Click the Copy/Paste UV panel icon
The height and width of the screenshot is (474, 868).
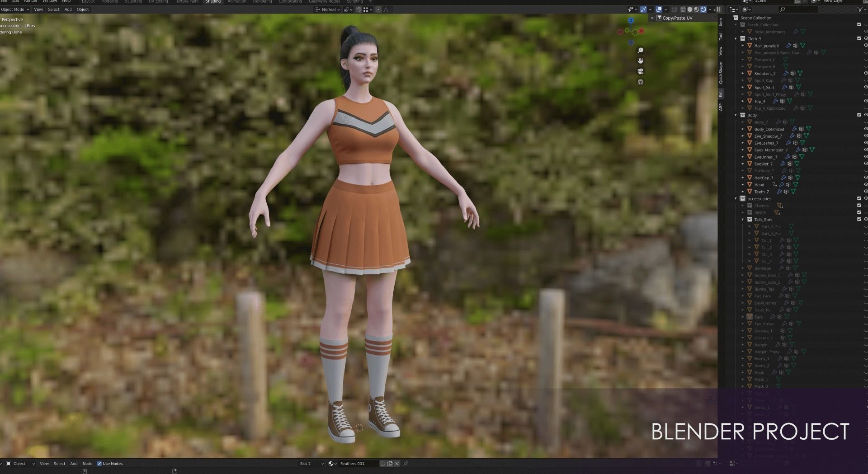(659, 18)
